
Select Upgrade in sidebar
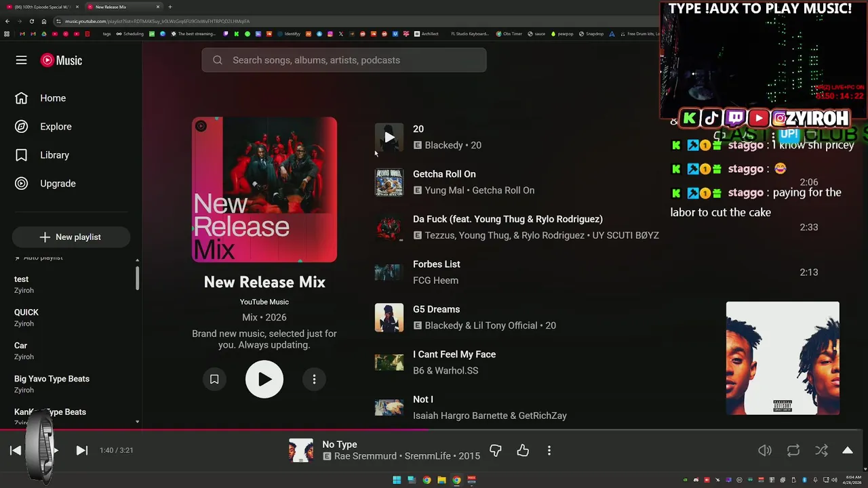(45, 184)
